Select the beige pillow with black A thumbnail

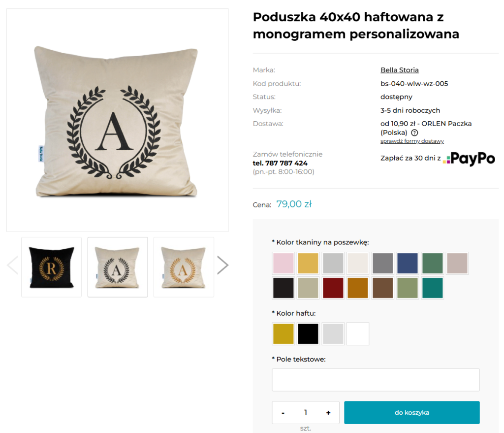(x=118, y=267)
